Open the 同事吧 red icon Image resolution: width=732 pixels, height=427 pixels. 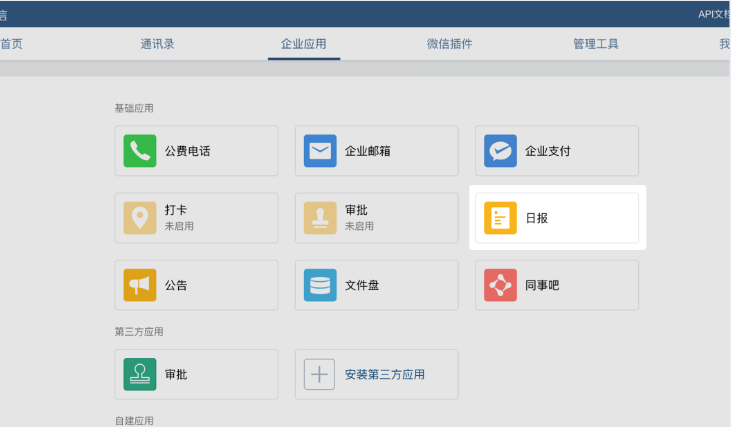pos(500,285)
